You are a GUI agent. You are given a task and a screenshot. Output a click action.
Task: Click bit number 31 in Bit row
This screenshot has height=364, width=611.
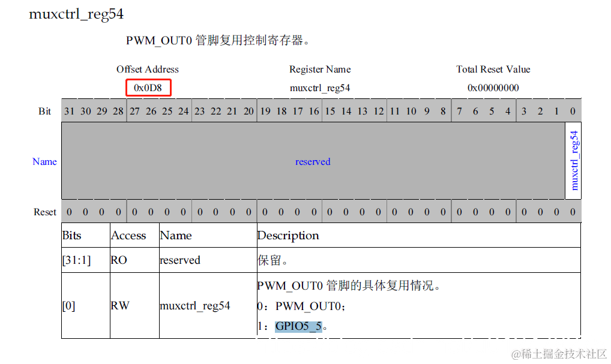pyautogui.click(x=70, y=112)
